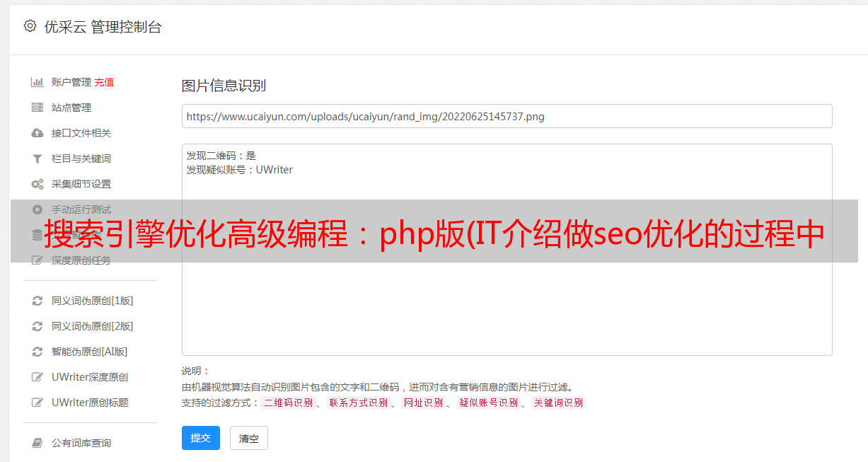Click the server icon beside 站点管理
This screenshot has height=462, width=868.
(x=37, y=108)
